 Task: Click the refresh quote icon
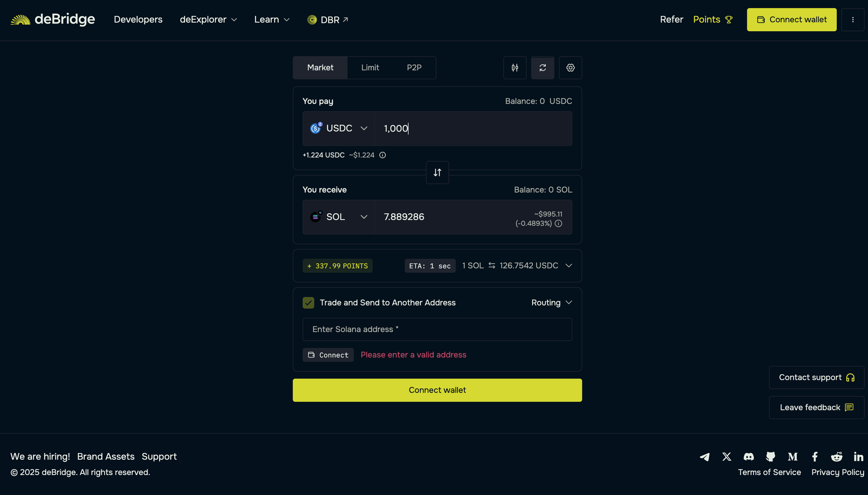click(x=542, y=68)
